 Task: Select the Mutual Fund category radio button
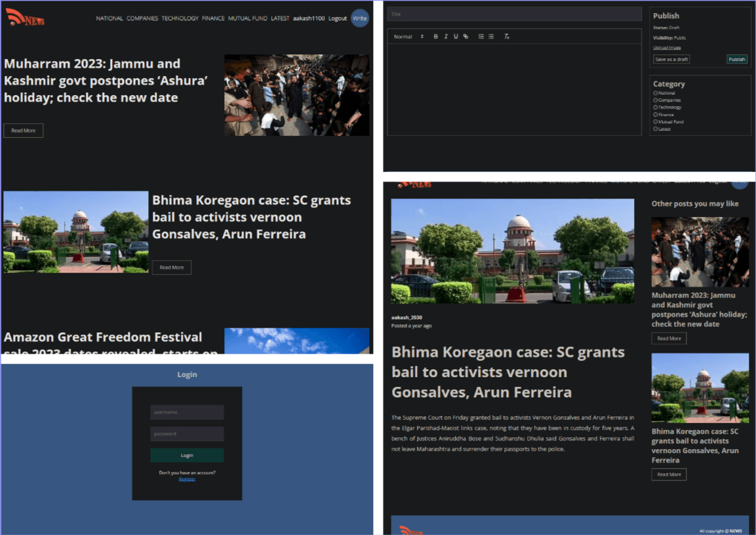pyautogui.click(x=655, y=122)
